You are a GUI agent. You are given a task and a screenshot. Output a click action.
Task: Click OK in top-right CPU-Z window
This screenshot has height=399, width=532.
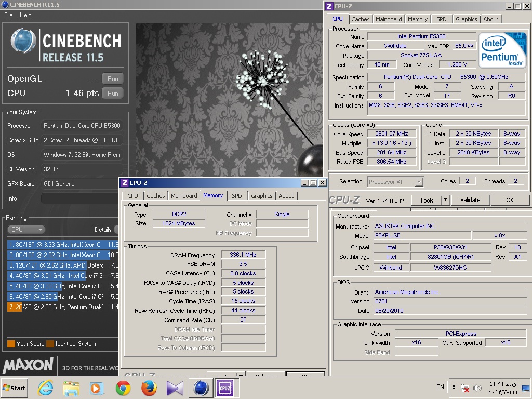coord(510,200)
